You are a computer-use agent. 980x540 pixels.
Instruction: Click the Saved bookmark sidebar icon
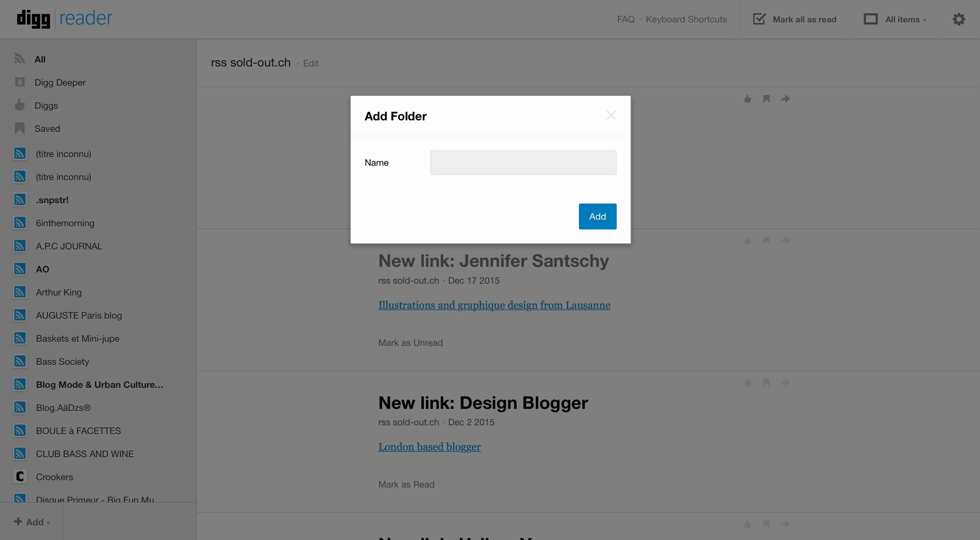click(x=20, y=128)
